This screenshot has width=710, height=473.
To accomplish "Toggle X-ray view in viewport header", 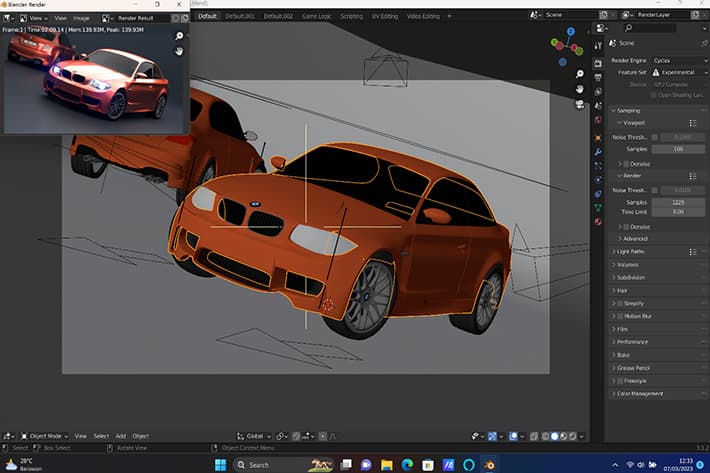I will 534,436.
